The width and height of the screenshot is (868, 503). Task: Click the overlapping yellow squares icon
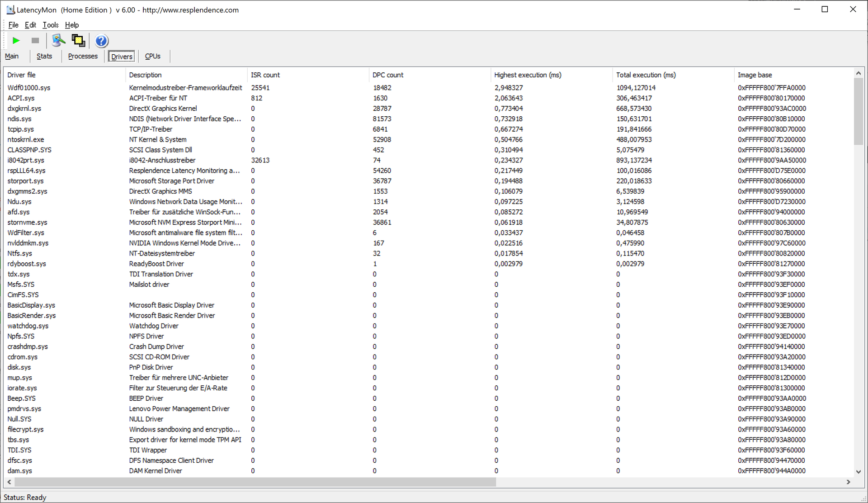coord(78,41)
